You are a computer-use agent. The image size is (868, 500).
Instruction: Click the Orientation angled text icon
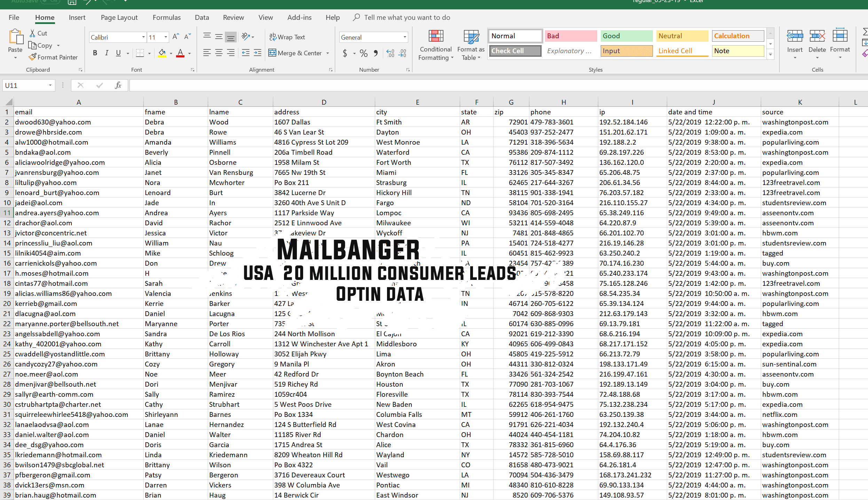(246, 36)
